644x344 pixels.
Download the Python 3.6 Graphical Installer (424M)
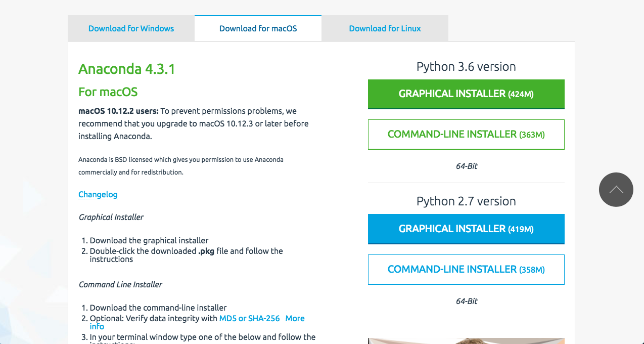point(466,94)
